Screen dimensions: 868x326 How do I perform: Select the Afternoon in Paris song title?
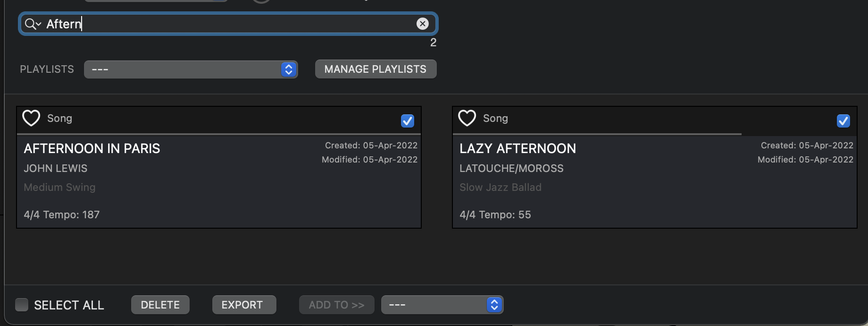coord(92,148)
